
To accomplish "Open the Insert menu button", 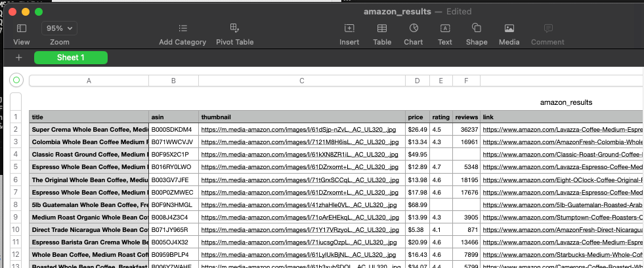I will coord(349,28).
